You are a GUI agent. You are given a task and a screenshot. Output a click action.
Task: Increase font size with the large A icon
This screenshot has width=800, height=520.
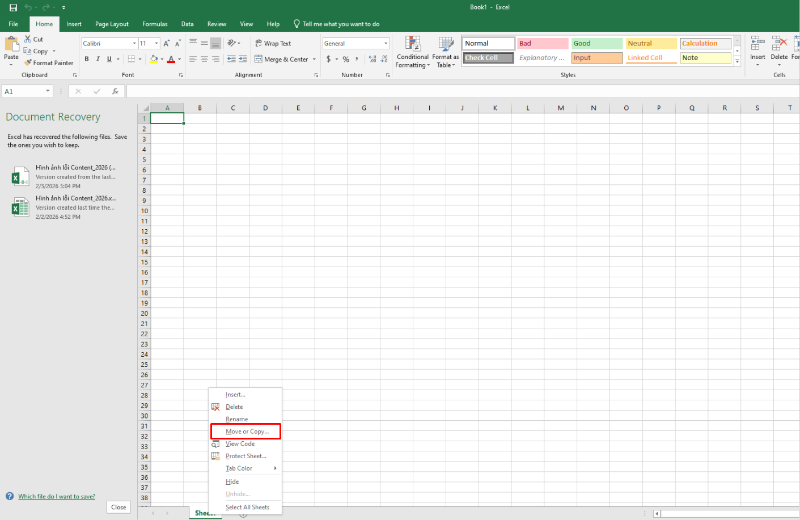coord(167,43)
